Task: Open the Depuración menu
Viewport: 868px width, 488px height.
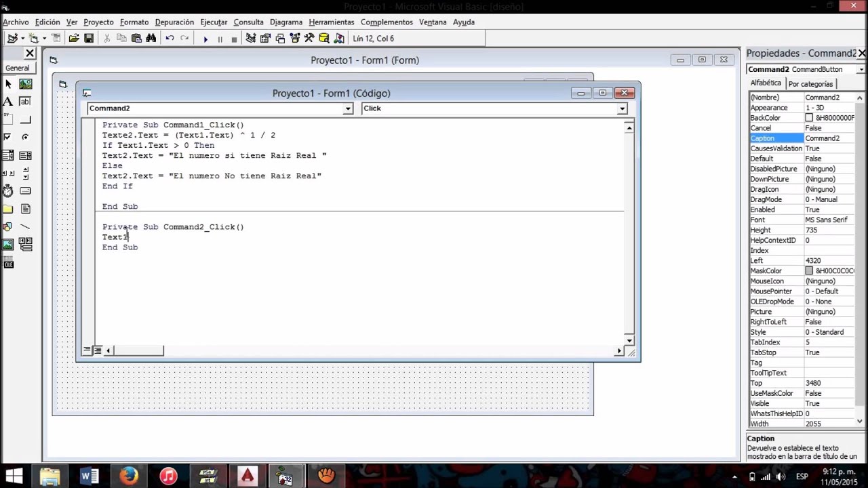Action: [174, 22]
